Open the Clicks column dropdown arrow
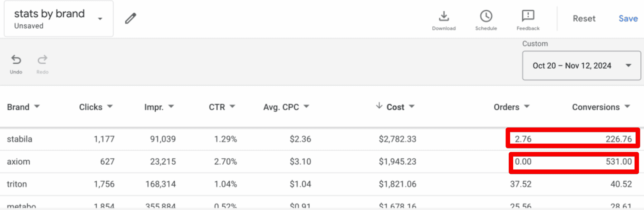Screen dimensions: 644x210 (110, 106)
